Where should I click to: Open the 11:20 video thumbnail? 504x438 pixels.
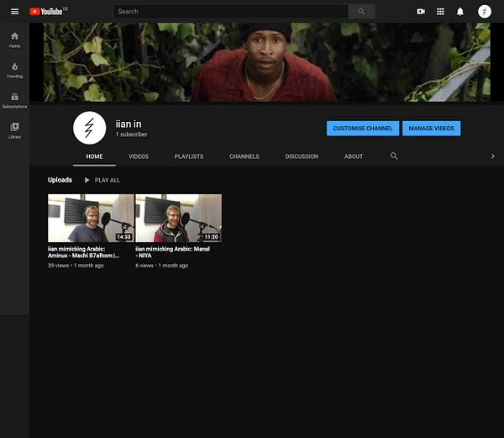(178, 218)
